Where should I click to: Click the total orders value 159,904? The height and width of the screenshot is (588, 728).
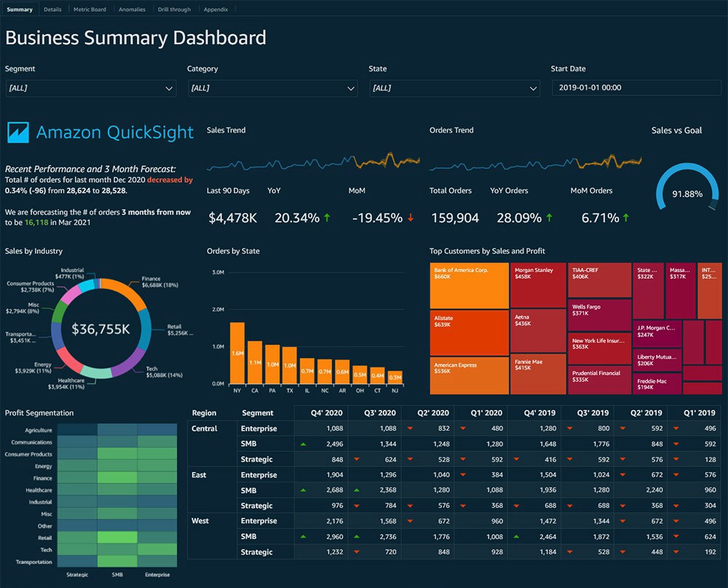coord(455,218)
